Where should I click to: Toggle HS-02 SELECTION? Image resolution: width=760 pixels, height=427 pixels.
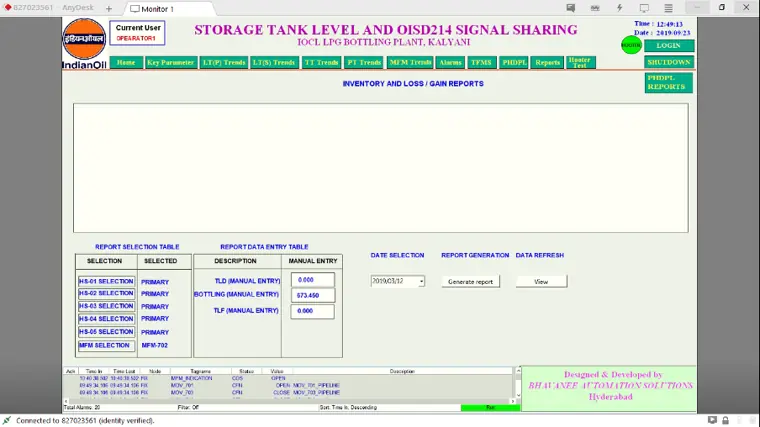pyautogui.click(x=106, y=293)
